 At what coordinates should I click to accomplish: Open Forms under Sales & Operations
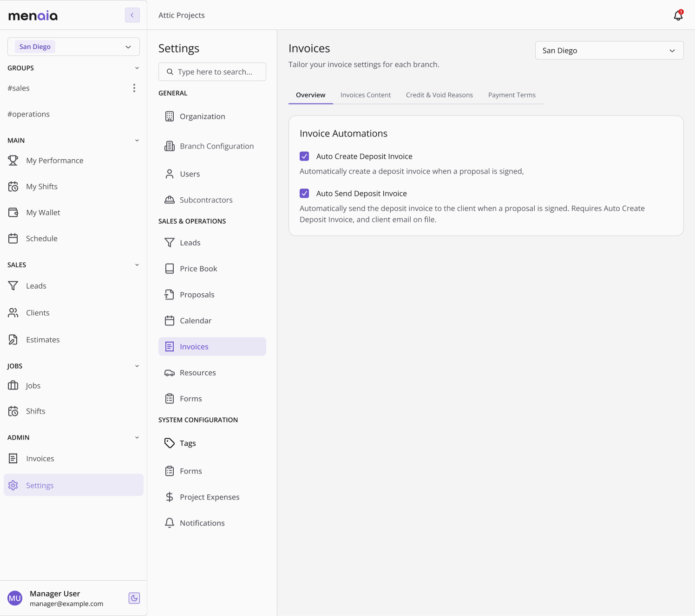212,399
